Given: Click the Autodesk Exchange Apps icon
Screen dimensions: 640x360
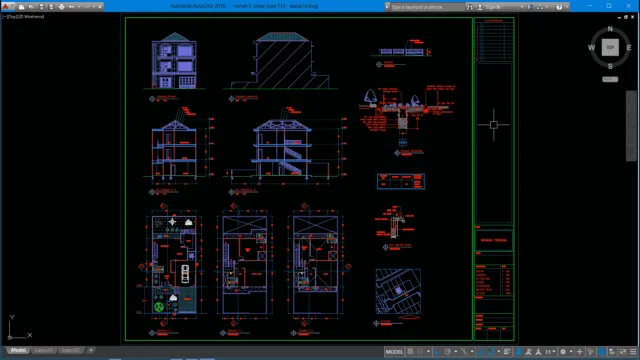Looking at the screenshot, I should [x=530, y=7].
